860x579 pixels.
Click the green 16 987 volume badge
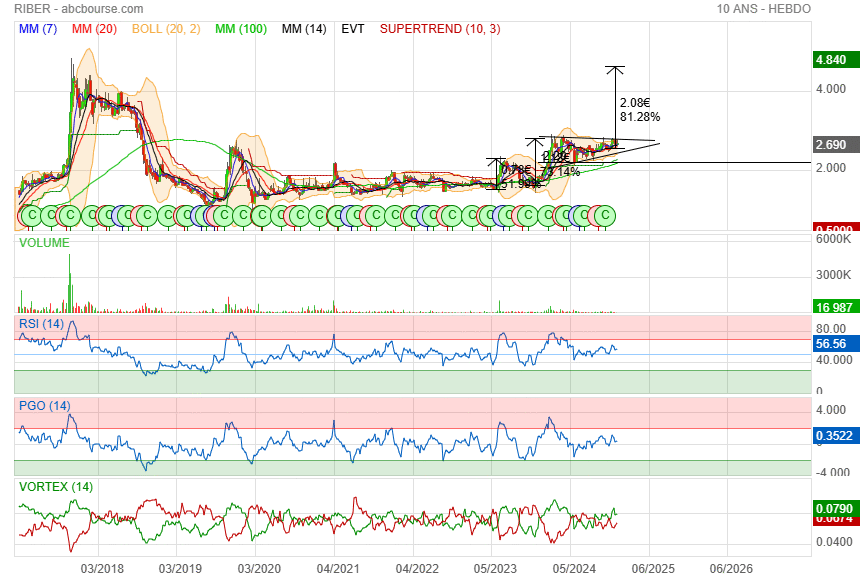pyautogui.click(x=832, y=307)
